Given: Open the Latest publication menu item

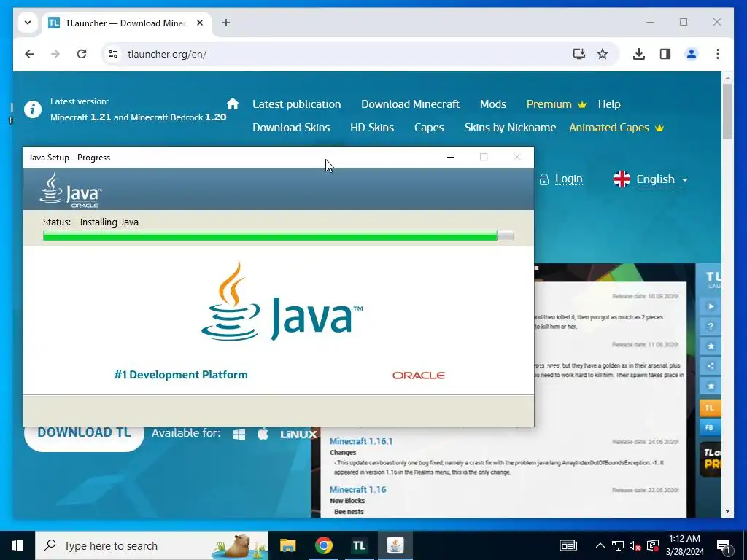Looking at the screenshot, I should point(296,104).
